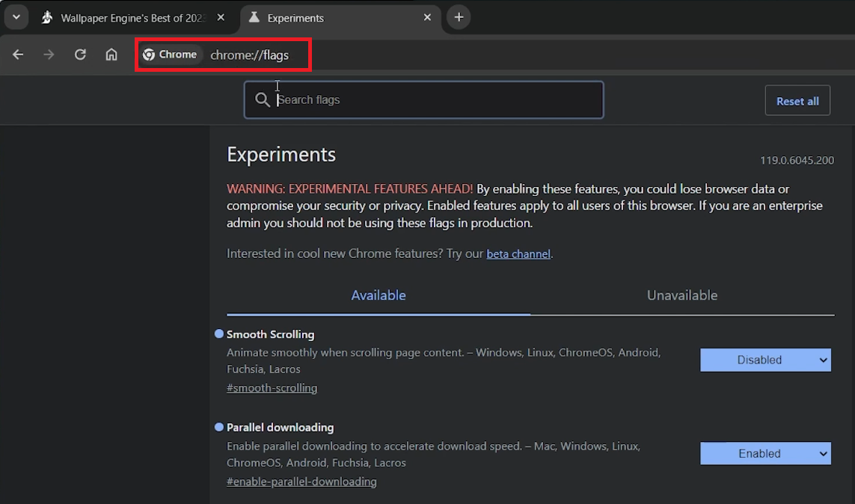The image size is (855, 504).
Task: Focus the Search flags field
Action: [x=423, y=99]
